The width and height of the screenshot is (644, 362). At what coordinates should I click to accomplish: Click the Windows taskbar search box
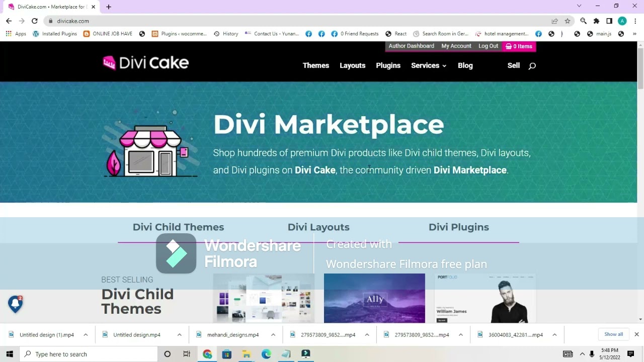tap(88, 354)
